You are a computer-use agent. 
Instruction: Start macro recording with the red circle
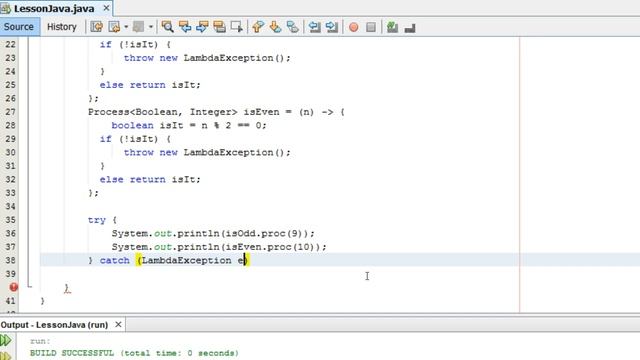click(353, 27)
